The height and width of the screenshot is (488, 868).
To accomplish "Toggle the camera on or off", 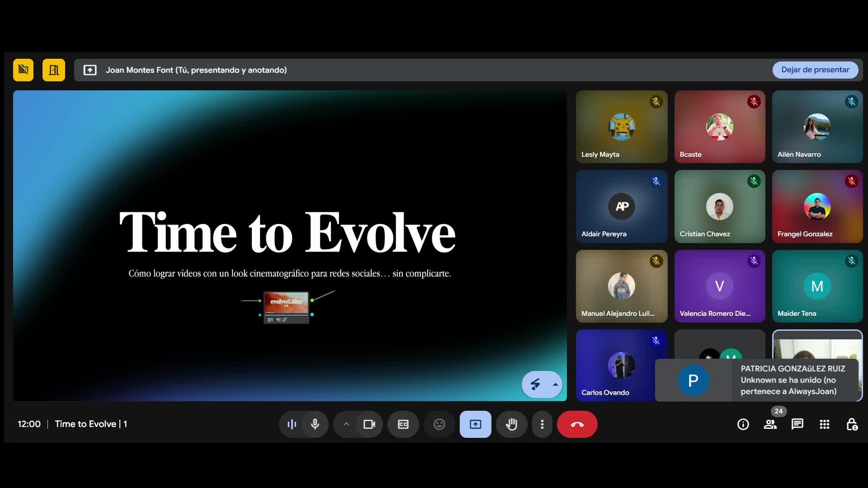I will (x=369, y=424).
